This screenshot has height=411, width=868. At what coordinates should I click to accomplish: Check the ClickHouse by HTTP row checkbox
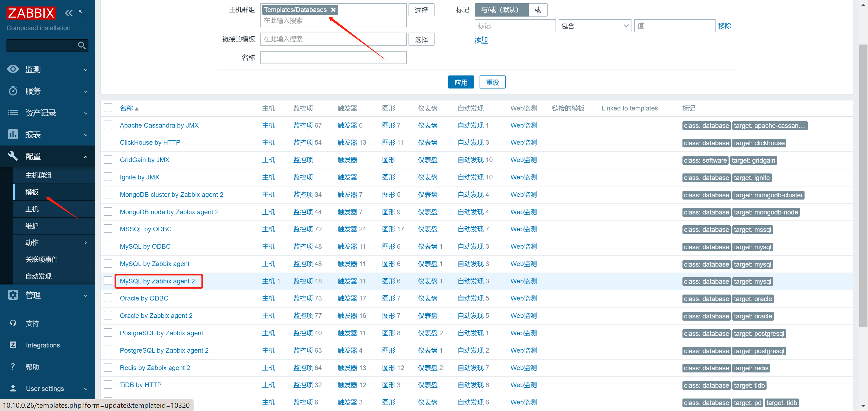point(108,142)
